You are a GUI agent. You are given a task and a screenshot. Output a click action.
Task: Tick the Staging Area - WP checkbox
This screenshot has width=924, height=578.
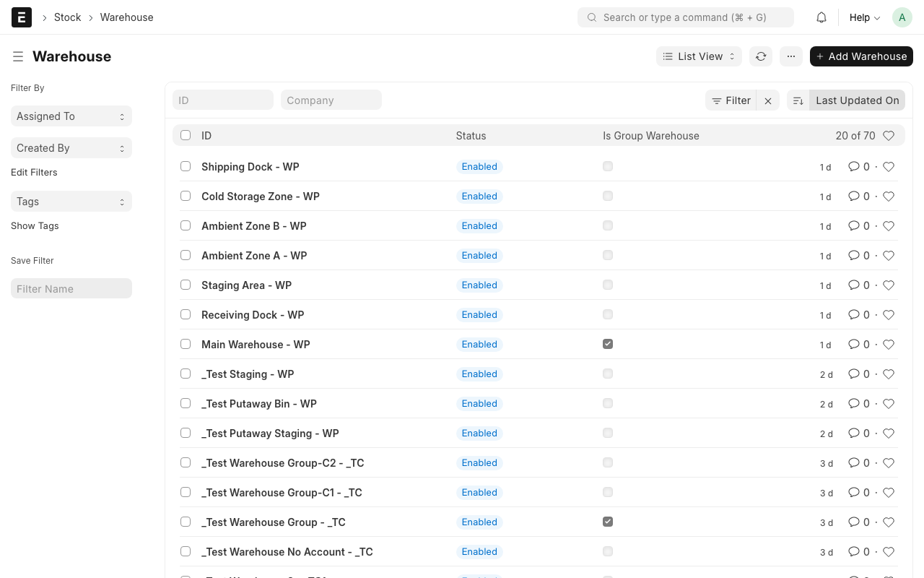pos(186,285)
